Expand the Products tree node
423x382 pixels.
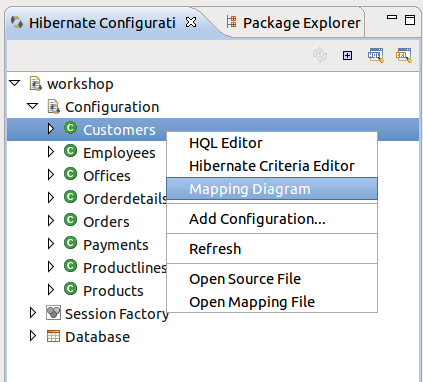pyautogui.click(x=51, y=290)
